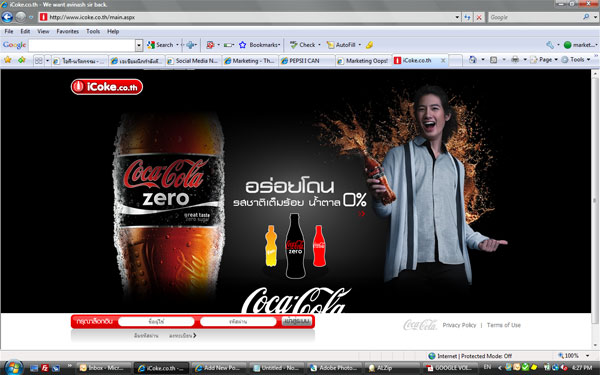Click the Google toolbar Bookmarks star
Viewport: 600px width, 375px height.
coord(242,45)
